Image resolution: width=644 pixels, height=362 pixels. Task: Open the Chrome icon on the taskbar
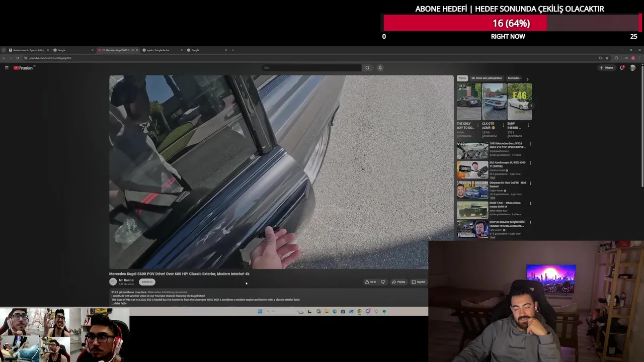coord(359,311)
